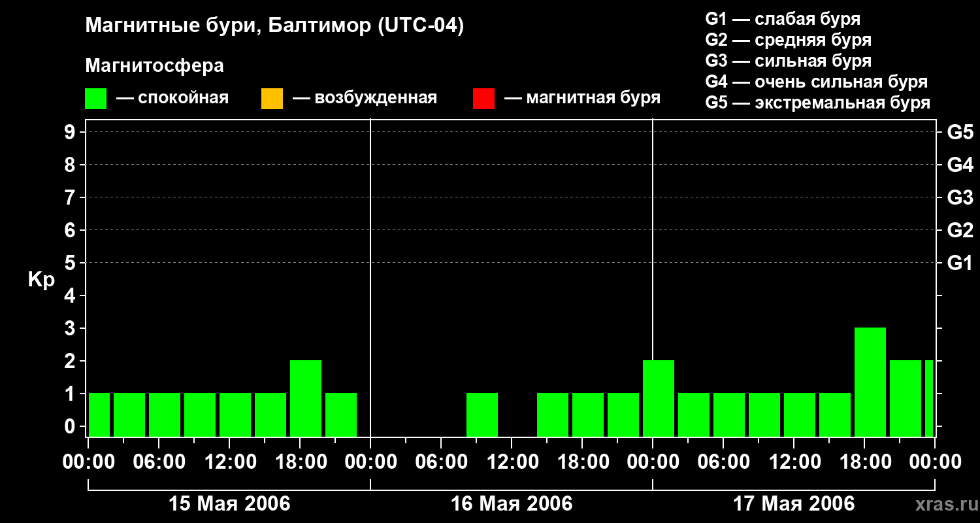Click the '18:00' time label for 16 Мая
This screenshot has height=523, width=980.
582,462
